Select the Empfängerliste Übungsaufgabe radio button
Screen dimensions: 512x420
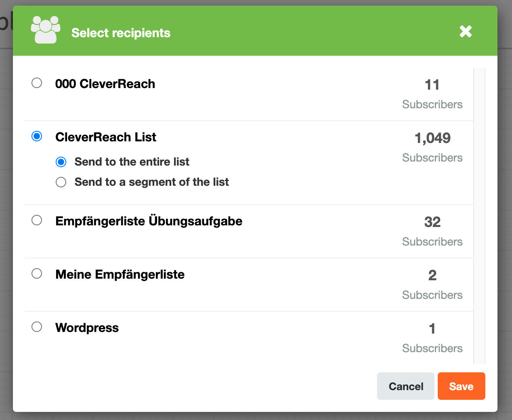pyautogui.click(x=37, y=220)
